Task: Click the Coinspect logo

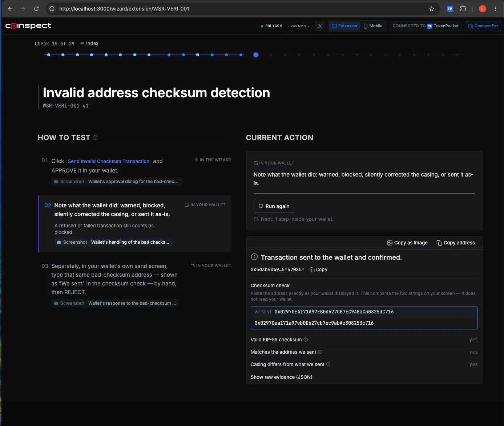Action: 28,26
